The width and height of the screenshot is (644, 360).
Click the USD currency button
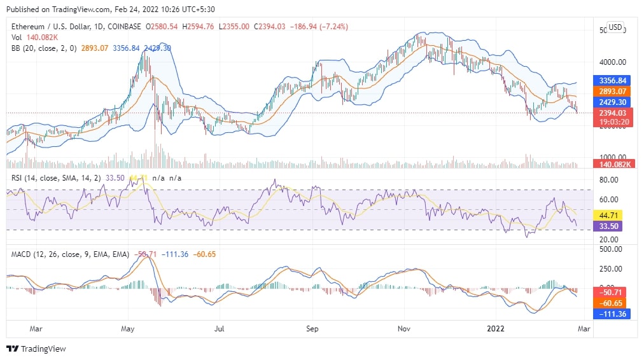tap(615, 27)
